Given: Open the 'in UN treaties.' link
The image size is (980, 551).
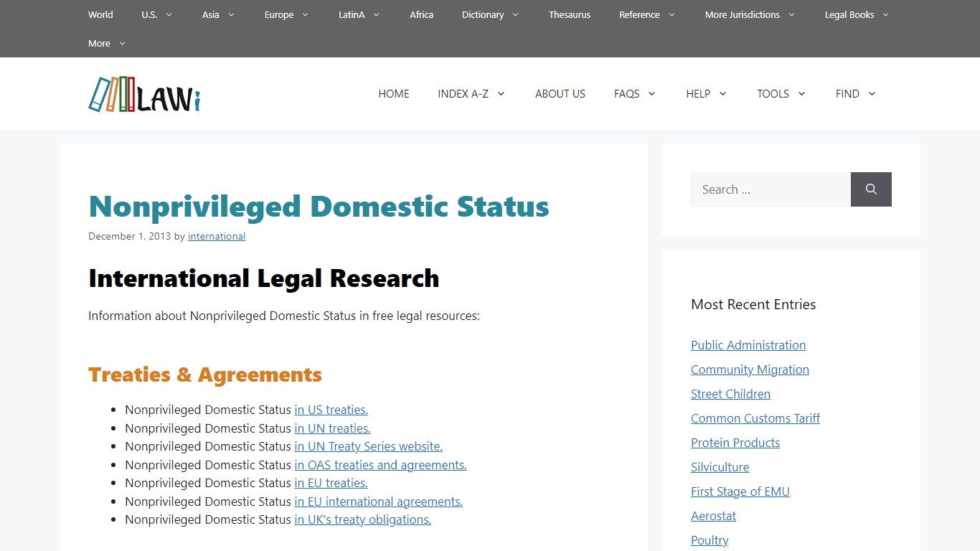Looking at the screenshot, I should point(332,428).
